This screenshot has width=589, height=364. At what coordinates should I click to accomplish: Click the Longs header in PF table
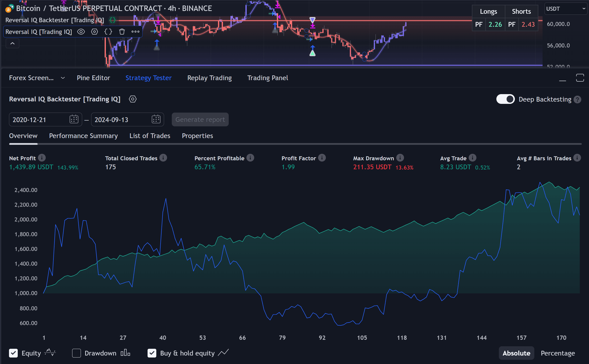pyautogui.click(x=488, y=11)
